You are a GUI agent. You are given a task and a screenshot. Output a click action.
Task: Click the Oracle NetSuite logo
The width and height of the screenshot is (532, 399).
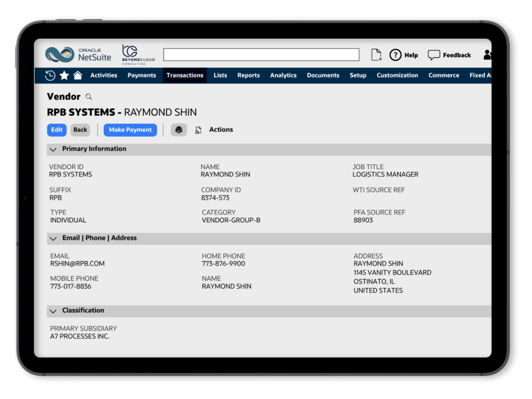78,55
